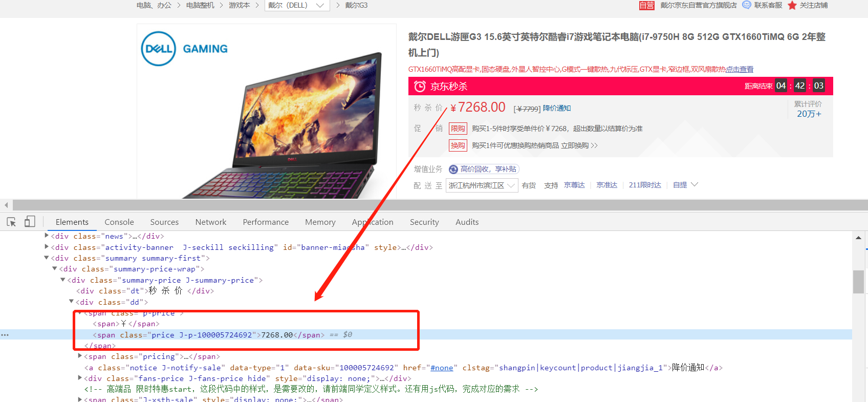This screenshot has height=402, width=868.
Task: Expand the div class="news" node
Action: (x=47, y=236)
